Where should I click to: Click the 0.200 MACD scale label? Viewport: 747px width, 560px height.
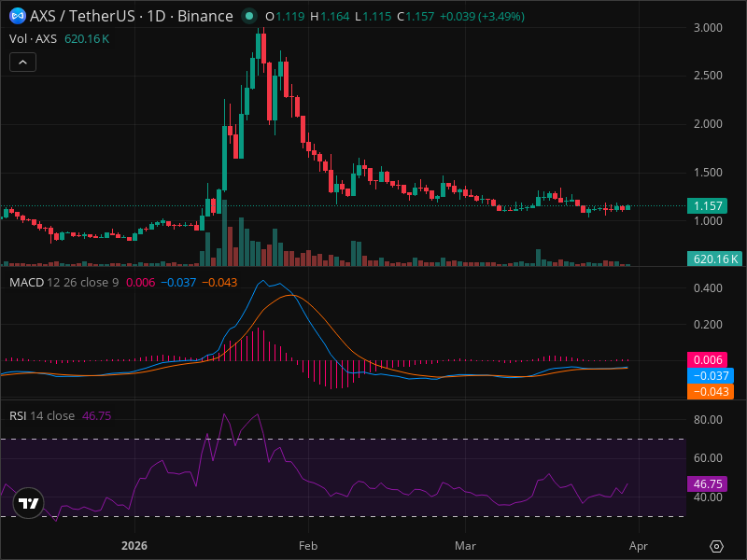(x=708, y=324)
